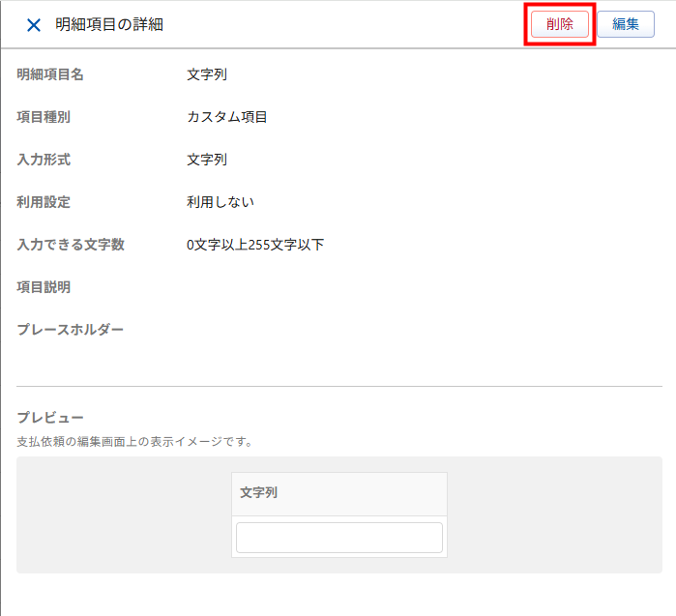Image resolution: width=676 pixels, height=616 pixels.
Task: Select the 0文字以上255文字以下 value text
Action: (x=254, y=245)
